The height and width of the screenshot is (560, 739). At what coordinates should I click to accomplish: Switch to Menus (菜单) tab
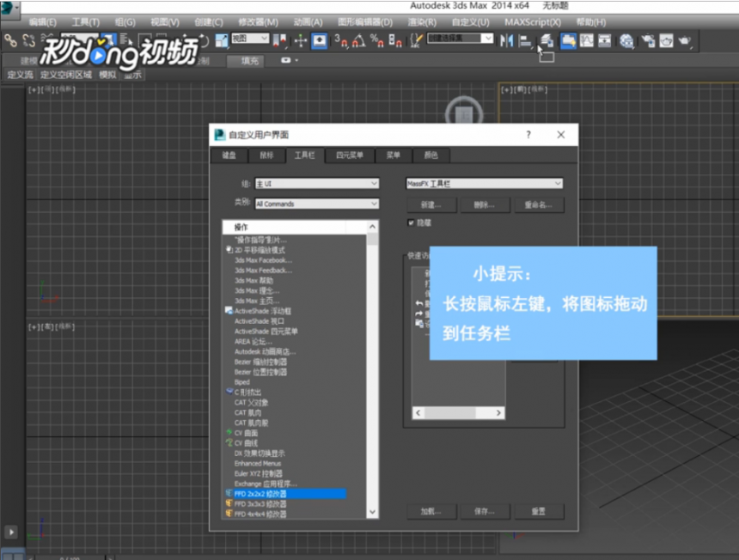point(393,155)
